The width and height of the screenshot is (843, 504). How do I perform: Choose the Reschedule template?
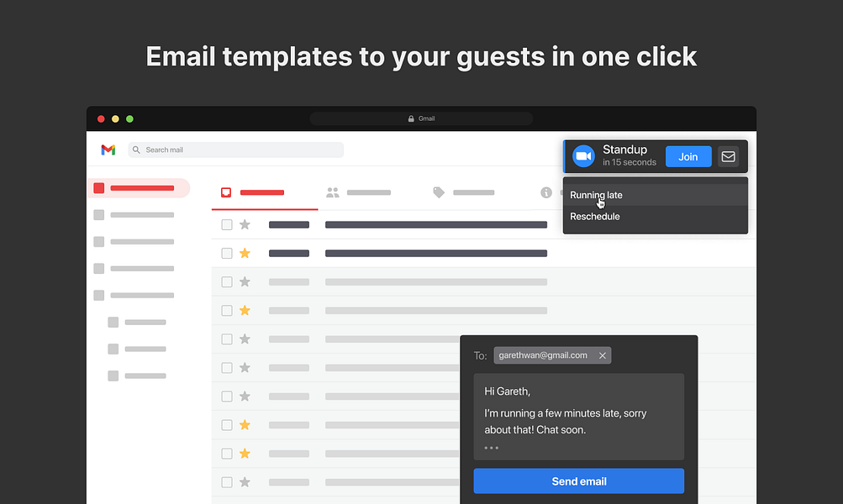pyautogui.click(x=655, y=217)
